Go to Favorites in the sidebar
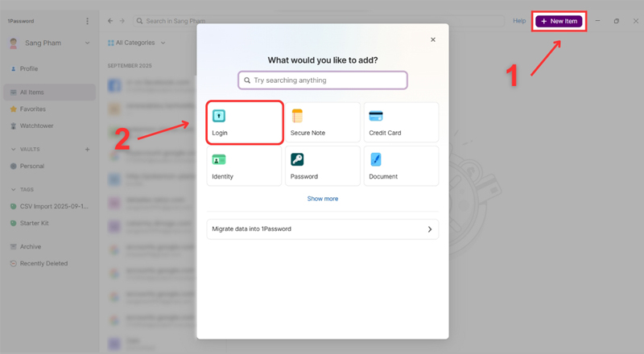644x354 pixels. click(x=32, y=109)
